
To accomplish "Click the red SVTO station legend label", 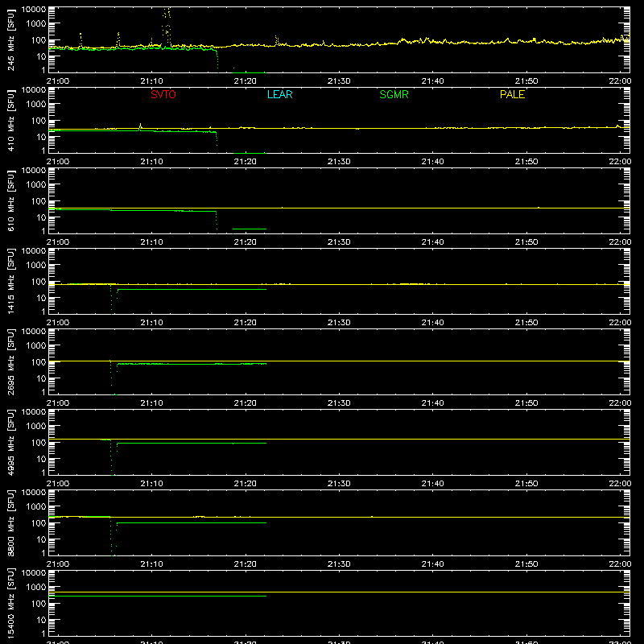I will 163,94.
